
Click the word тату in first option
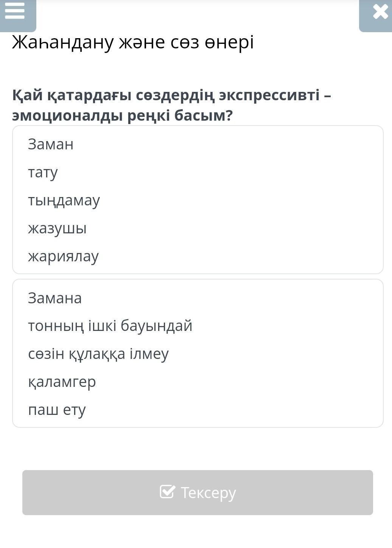43,172
